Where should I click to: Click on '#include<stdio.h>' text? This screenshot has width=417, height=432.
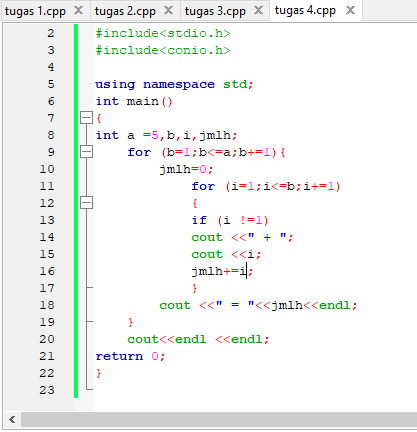pos(163,33)
